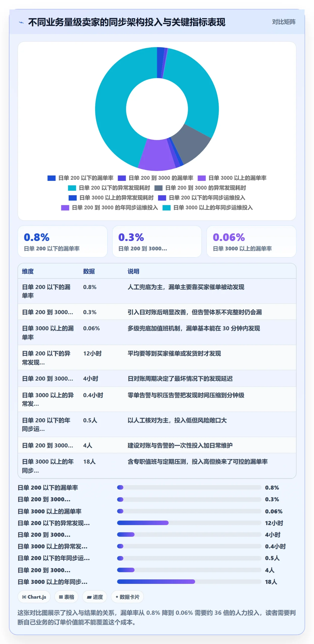This screenshot has height=644, width=314.
Task: Click the table cell 0.4小时
Action: 93,395
